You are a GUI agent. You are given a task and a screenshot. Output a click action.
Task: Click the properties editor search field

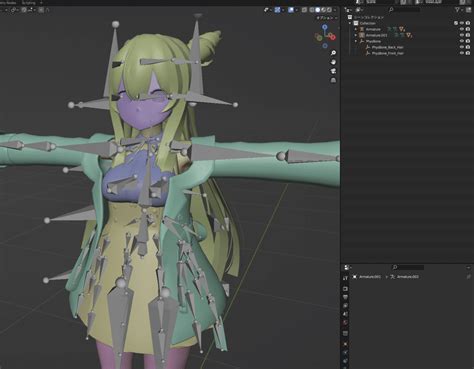(408, 267)
